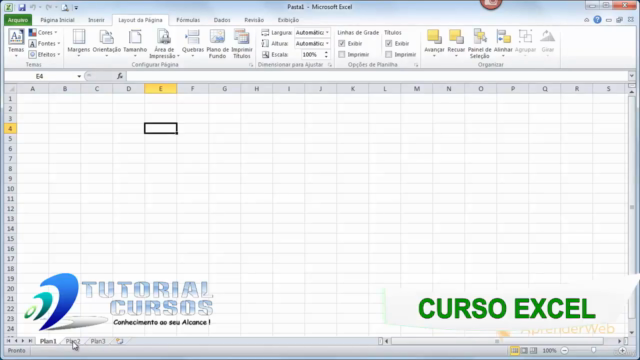The width and height of the screenshot is (640, 360).
Task: Open the Alinhar align menu
Action: [x=503, y=42]
